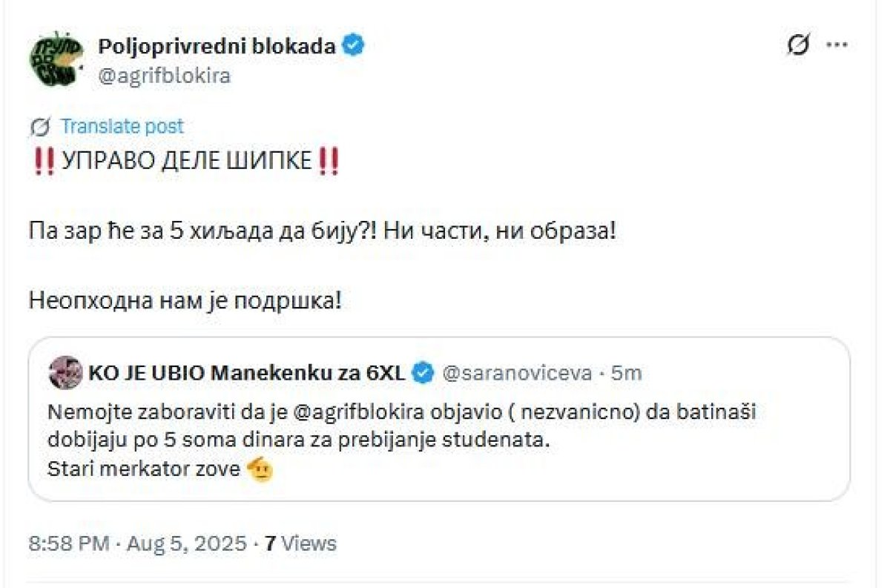Click the blue verified badge beside Poljoprivredni blokada
Image resolution: width=890 pixels, height=588 pixels.
click(x=354, y=46)
